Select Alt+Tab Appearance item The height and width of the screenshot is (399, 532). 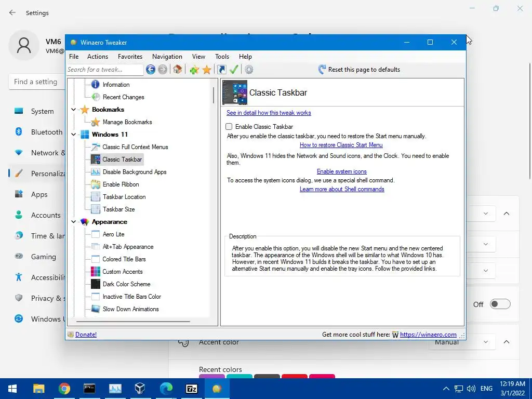[x=128, y=247]
